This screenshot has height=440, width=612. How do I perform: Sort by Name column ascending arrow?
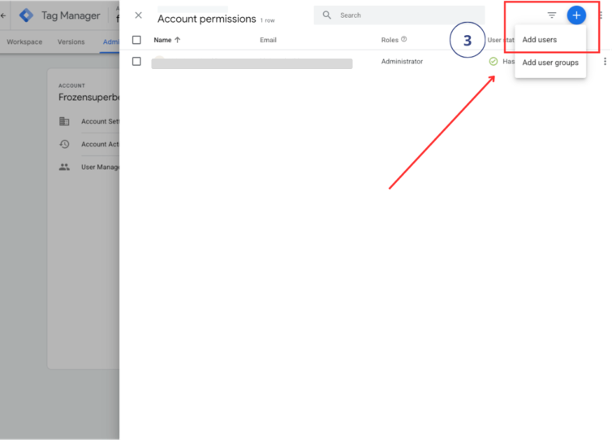tap(178, 40)
